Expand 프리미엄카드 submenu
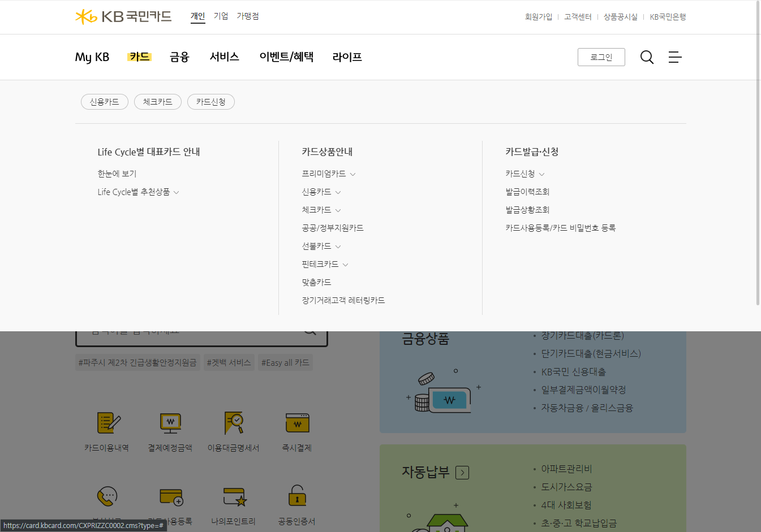761x532 pixels. pos(353,174)
